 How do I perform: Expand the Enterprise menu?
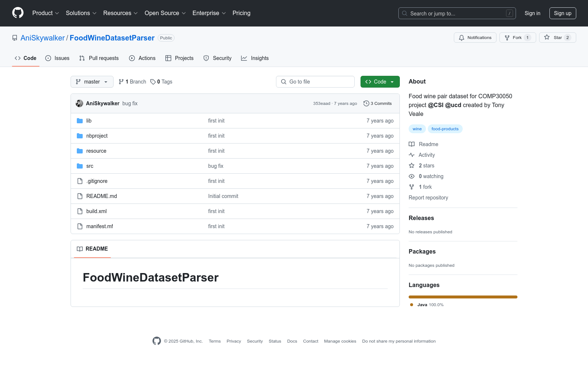(x=209, y=13)
